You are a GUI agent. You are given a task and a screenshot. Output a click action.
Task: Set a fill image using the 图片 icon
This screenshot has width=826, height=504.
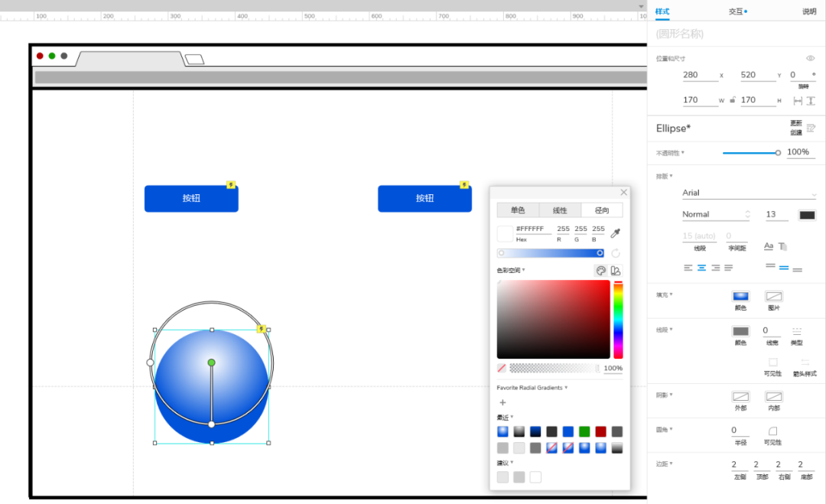click(773, 296)
